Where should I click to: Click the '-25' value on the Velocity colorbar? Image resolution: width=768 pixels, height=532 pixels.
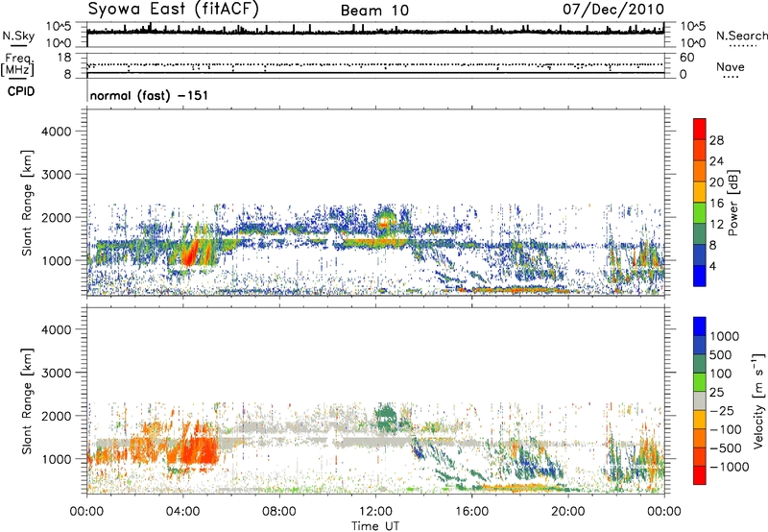722,410
